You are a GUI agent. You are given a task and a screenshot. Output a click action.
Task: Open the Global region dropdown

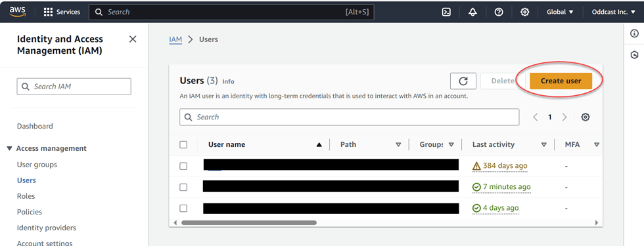pyautogui.click(x=560, y=12)
